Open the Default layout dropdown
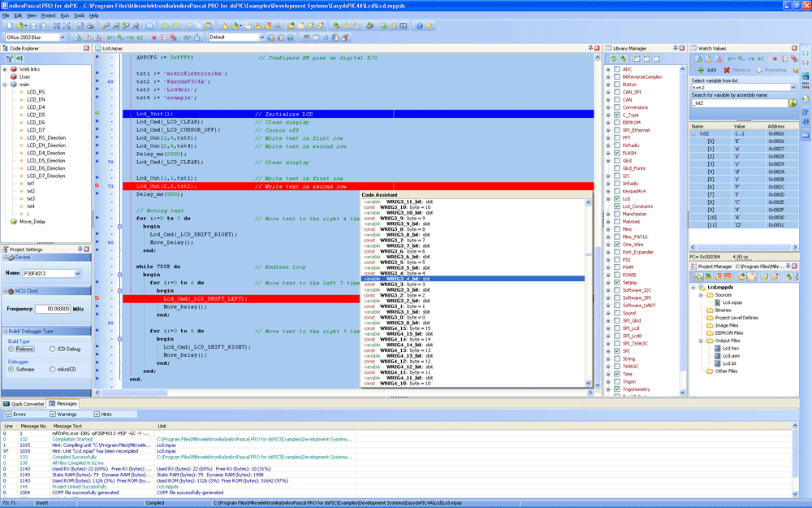The height and width of the screenshot is (508, 812). [x=261, y=37]
